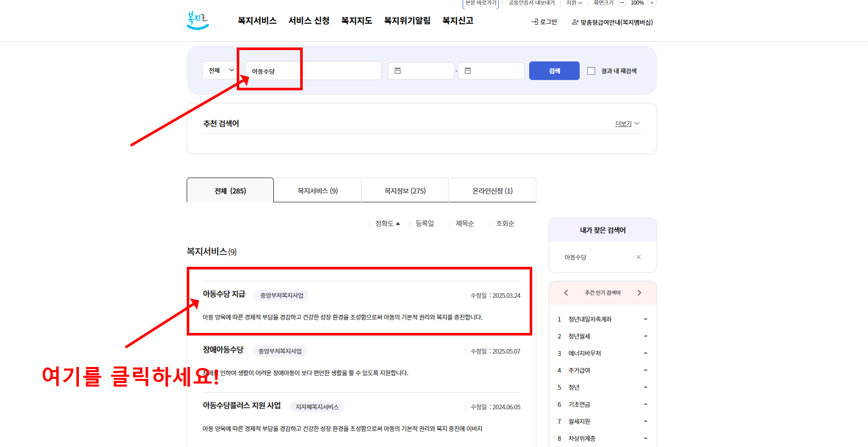The image size is (868, 447).
Task: Decrease screen size with minus button
Action: pyautogui.click(x=622, y=3)
